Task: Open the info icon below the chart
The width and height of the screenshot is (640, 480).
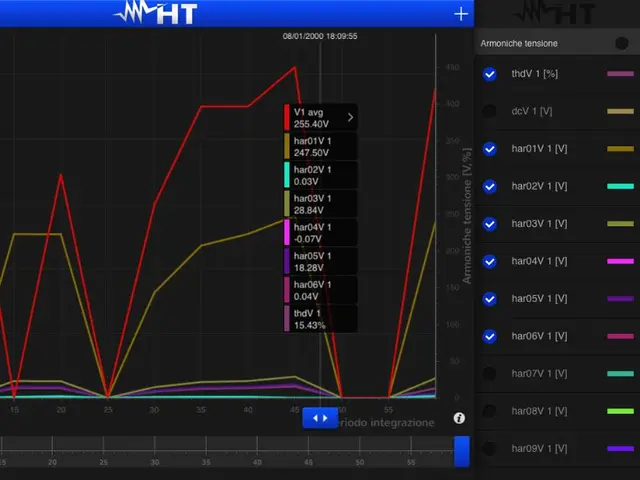Action: pyautogui.click(x=459, y=418)
